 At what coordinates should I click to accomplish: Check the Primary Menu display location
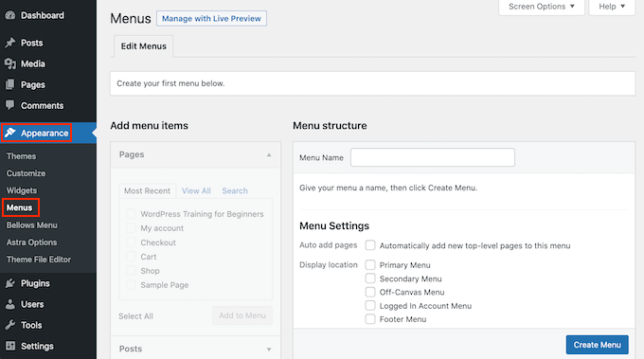(370, 264)
